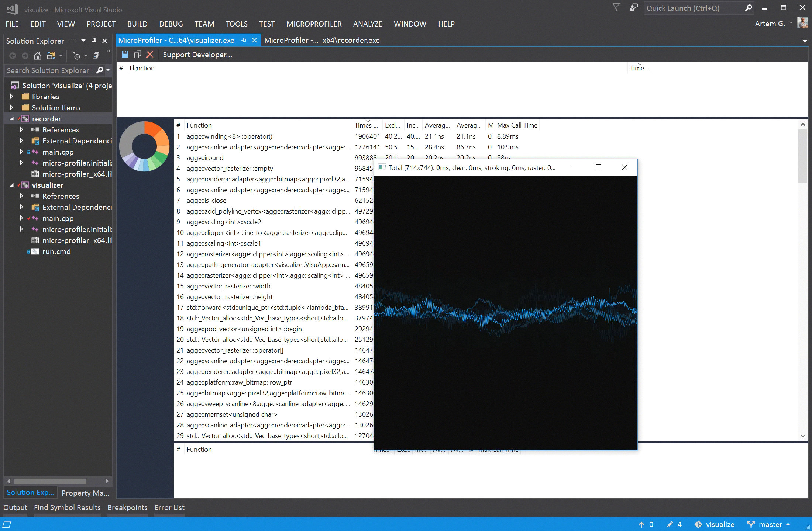Open master branch selector in status bar

coord(768,524)
